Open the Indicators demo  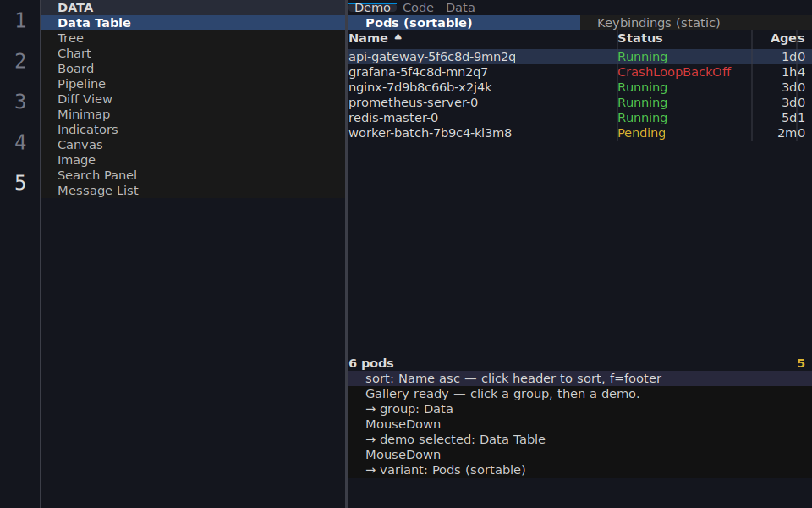(x=193, y=130)
